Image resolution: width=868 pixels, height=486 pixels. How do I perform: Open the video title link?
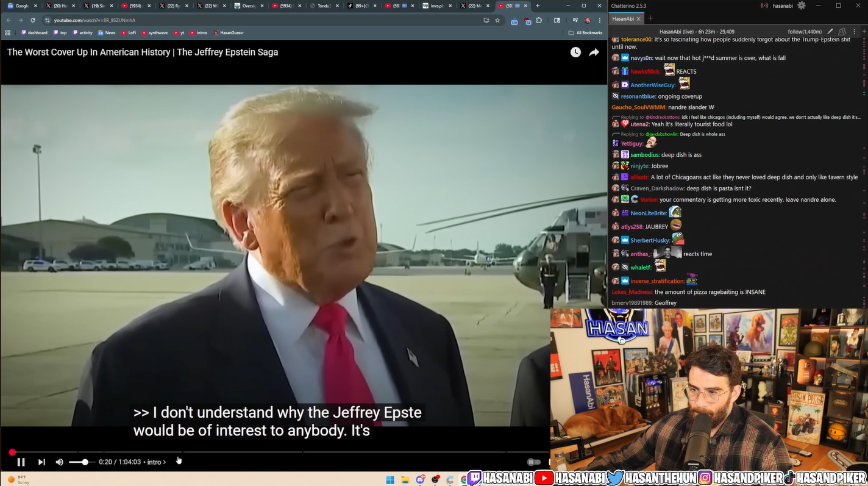143,52
